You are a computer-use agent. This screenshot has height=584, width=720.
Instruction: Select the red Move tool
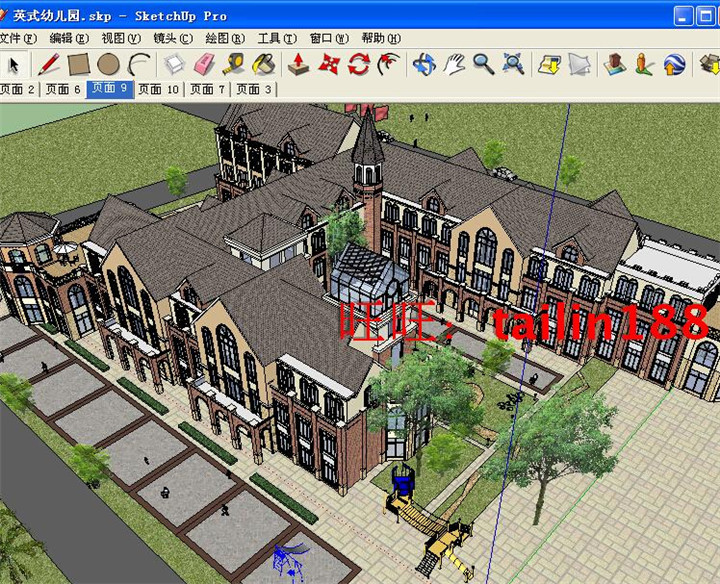[329, 64]
